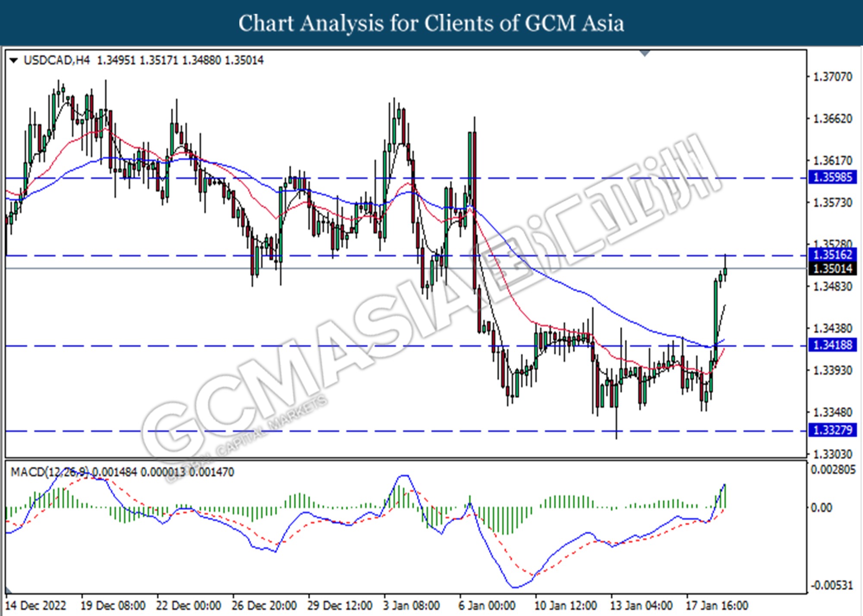863x616 pixels.
Task: Click the 1.33930 price scale value
Action: (833, 371)
